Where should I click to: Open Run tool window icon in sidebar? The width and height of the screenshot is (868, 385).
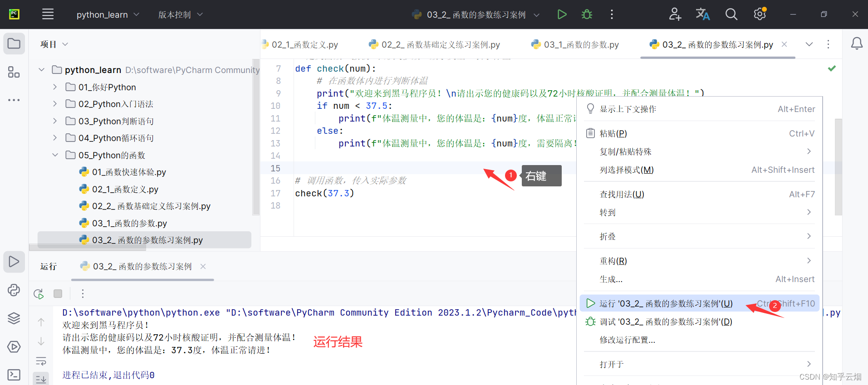[x=14, y=262]
